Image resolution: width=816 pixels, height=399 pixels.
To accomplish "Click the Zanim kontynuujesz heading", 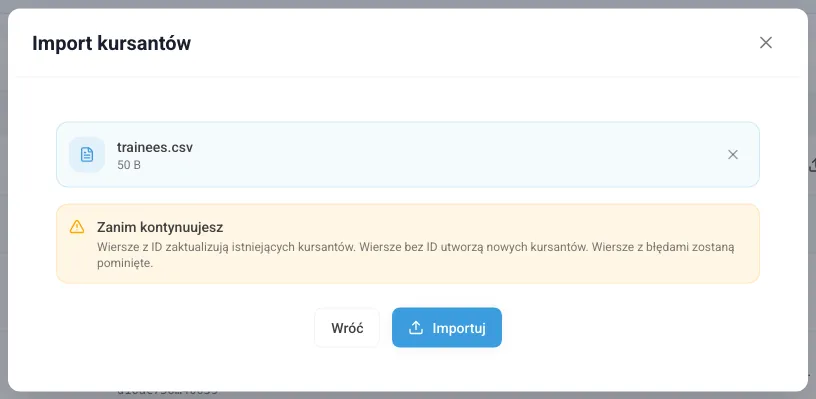I will coord(160,227).
